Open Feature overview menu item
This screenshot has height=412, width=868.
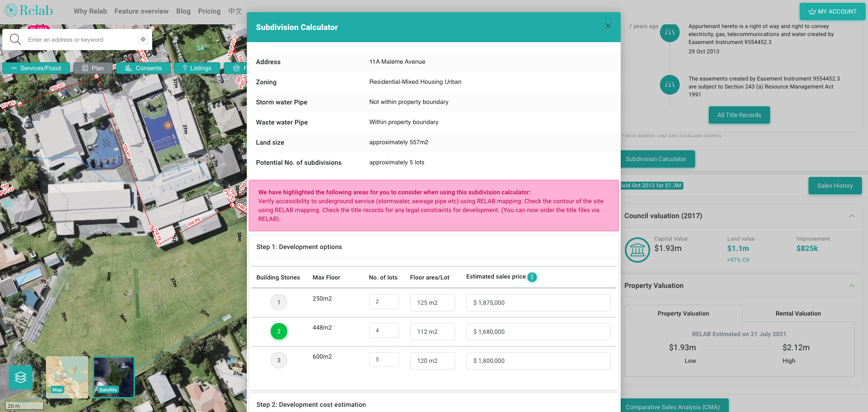coord(141,11)
